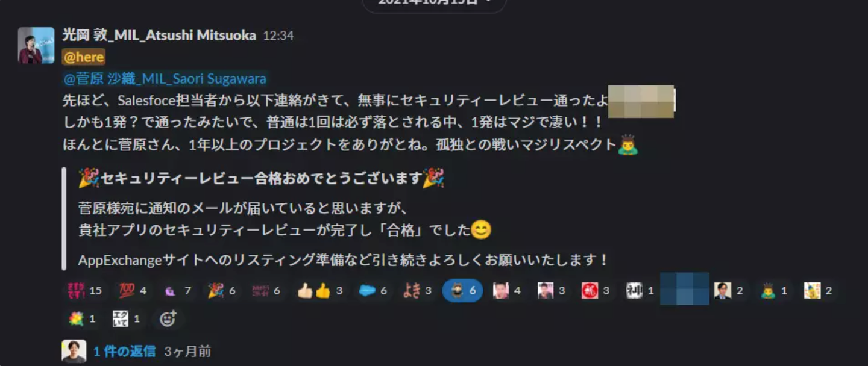Toggle the party popper reaction with 6
This screenshot has height=366, width=868.
tap(222, 291)
